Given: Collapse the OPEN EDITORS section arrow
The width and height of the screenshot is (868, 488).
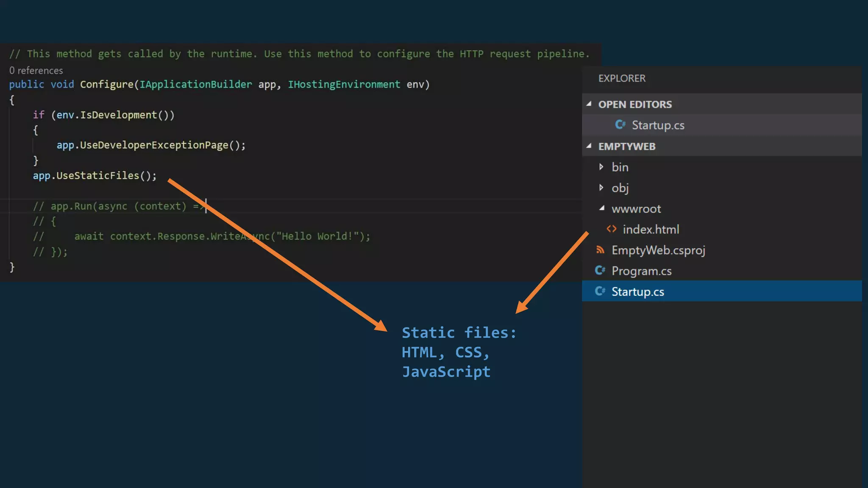Looking at the screenshot, I should pyautogui.click(x=589, y=104).
